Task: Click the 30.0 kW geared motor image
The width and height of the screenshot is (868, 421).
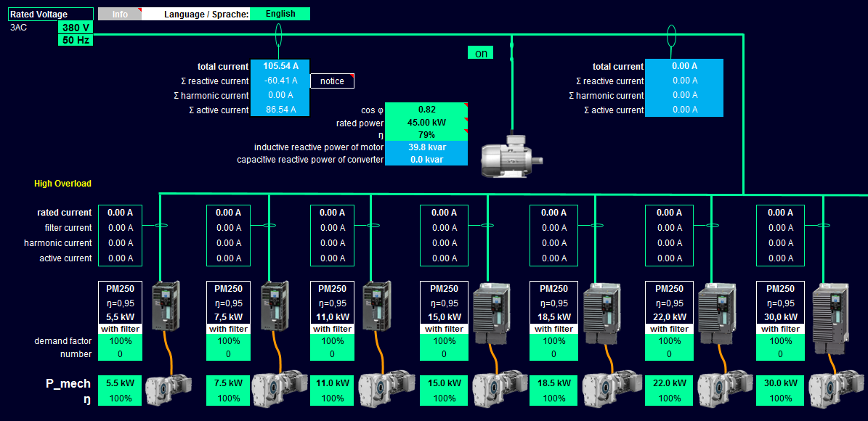Action: [837, 388]
